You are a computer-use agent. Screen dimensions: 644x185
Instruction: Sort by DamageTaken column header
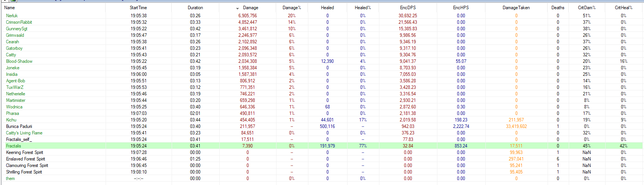516,8
